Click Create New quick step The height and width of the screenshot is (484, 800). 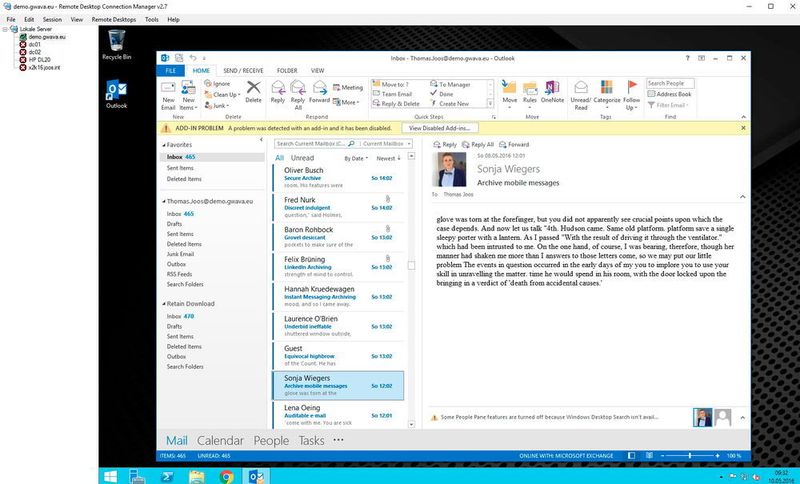click(449, 104)
